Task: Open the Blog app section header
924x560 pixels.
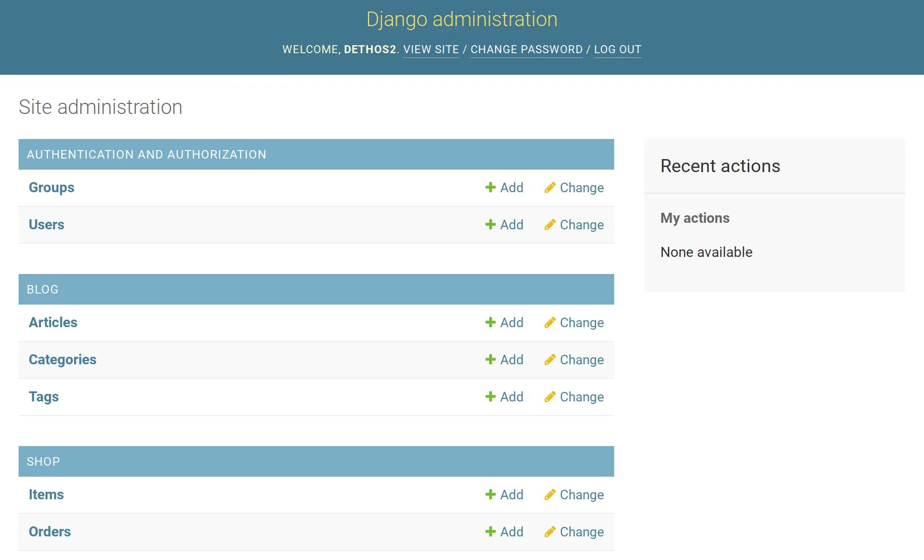Action: pos(43,290)
